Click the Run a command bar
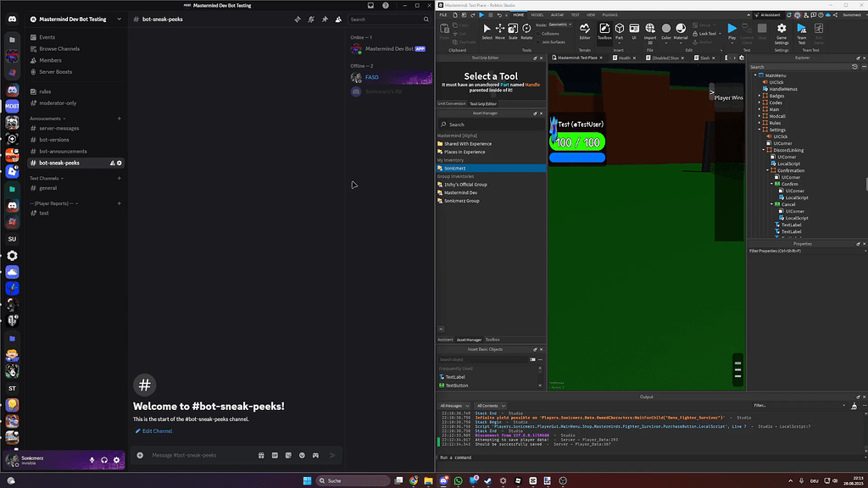 (652, 457)
